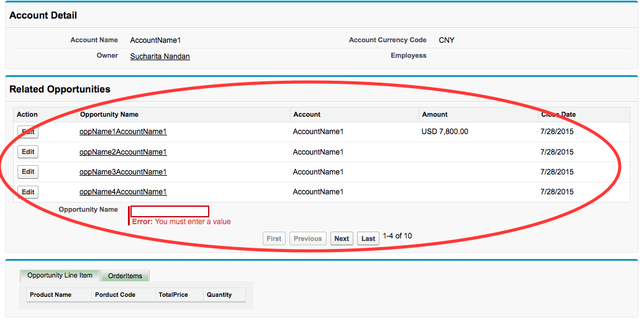644x326 pixels.
Task: Click the TotalPrice column header
Action: (x=173, y=295)
